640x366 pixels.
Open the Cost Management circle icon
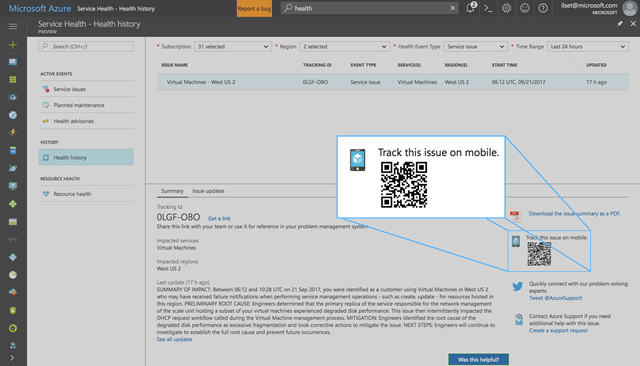(x=13, y=328)
